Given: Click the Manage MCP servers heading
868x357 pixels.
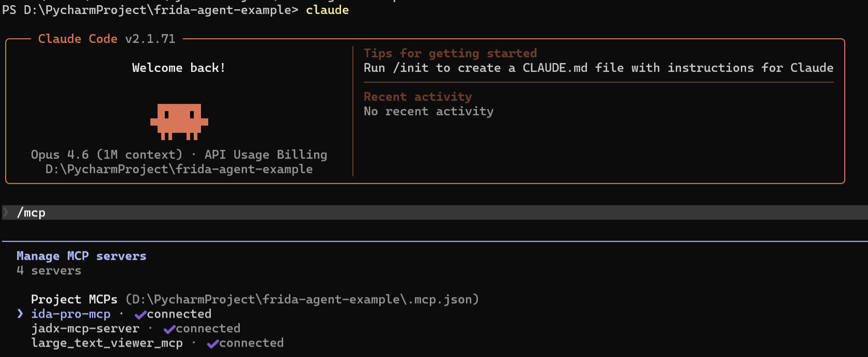Looking at the screenshot, I should tap(81, 256).
